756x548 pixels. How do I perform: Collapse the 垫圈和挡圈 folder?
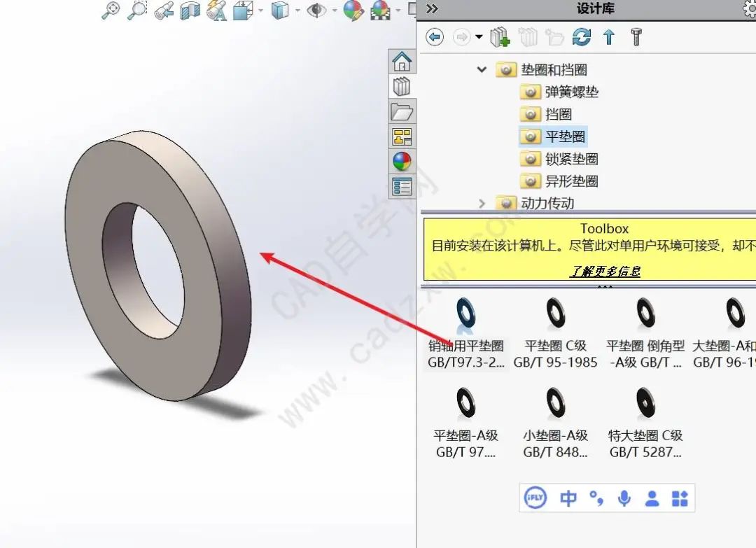coord(482,70)
